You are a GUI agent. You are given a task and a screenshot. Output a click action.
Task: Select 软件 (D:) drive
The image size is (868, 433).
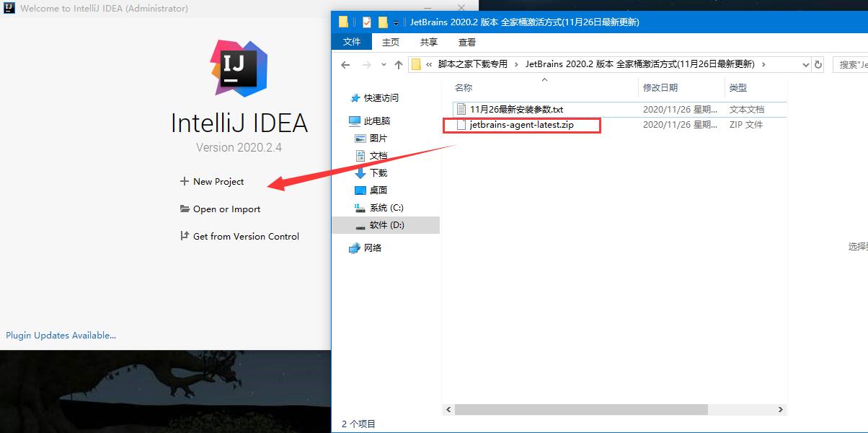click(x=387, y=225)
